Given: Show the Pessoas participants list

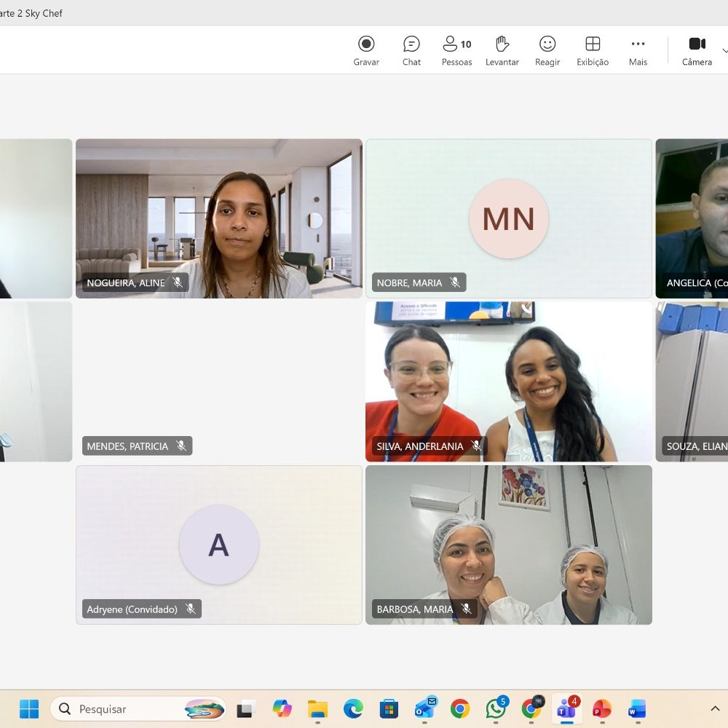Looking at the screenshot, I should [x=456, y=51].
